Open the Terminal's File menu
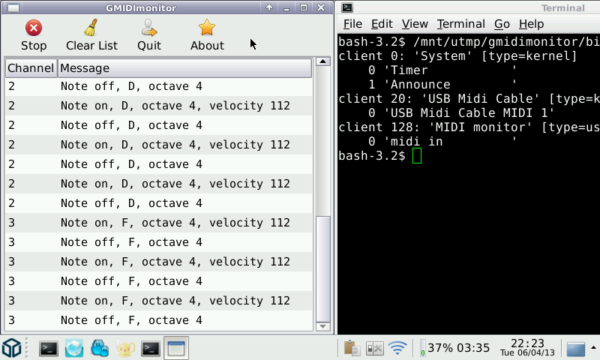The height and width of the screenshot is (360, 600). [x=352, y=24]
